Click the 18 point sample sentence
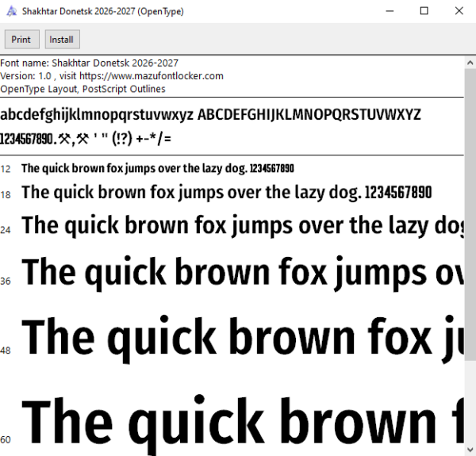Screen dimensions: 476x456 pyautogui.click(x=226, y=193)
